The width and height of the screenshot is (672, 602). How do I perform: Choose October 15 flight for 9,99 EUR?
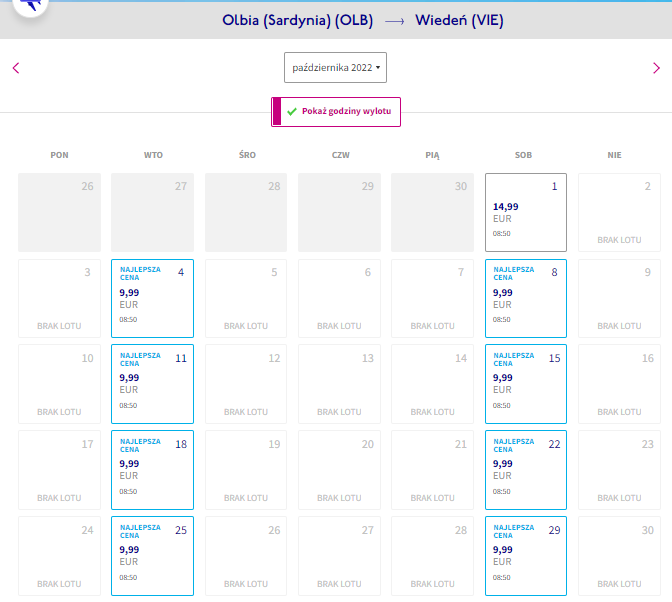coord(526,384)
